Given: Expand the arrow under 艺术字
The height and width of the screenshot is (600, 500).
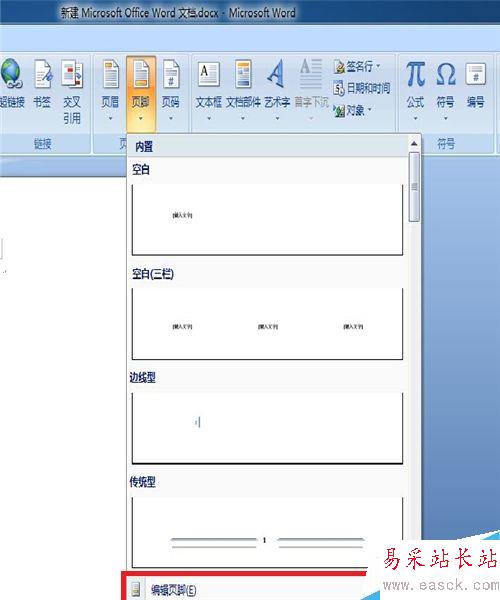Looking at the screenshot, I should 277,119.
